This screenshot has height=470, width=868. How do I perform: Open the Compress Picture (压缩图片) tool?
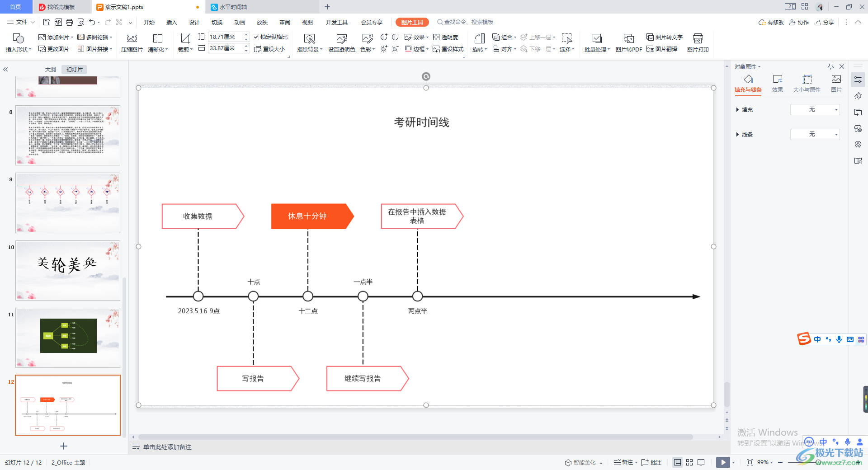pyautogui.click(x=132, y=43)
